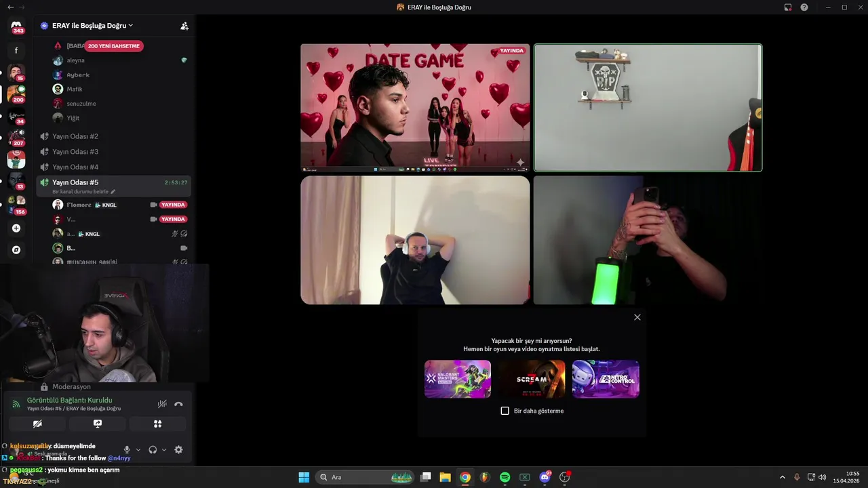Image resolution: width=868 pixels, height=488 pixels.
Task: Open Discord user settings gear
Action: (x=178, y=449)
